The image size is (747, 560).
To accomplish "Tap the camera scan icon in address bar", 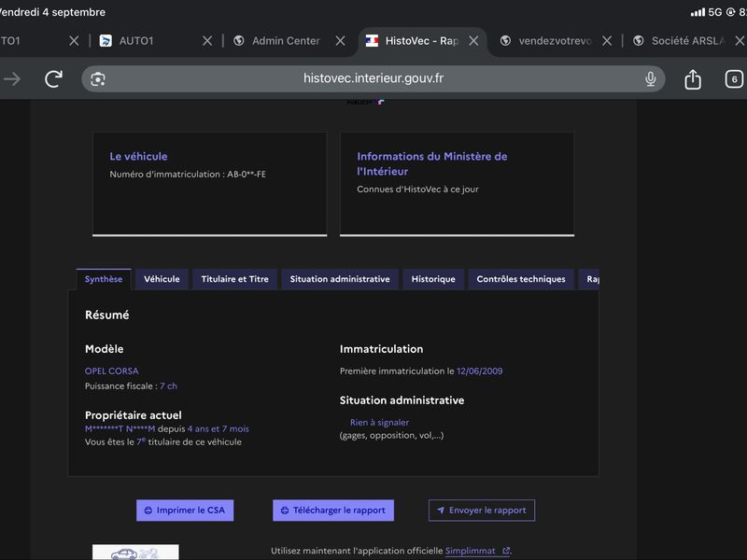I will (98, 79).
